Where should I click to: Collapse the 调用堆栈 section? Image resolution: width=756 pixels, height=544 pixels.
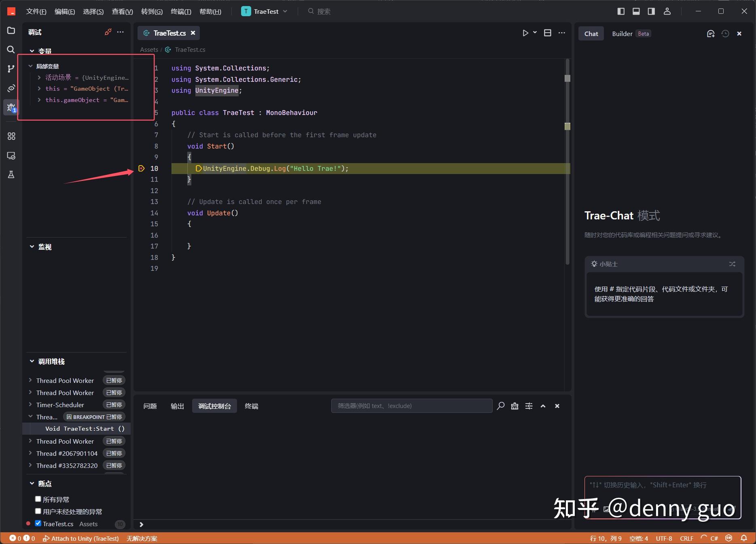coord(32,361)
